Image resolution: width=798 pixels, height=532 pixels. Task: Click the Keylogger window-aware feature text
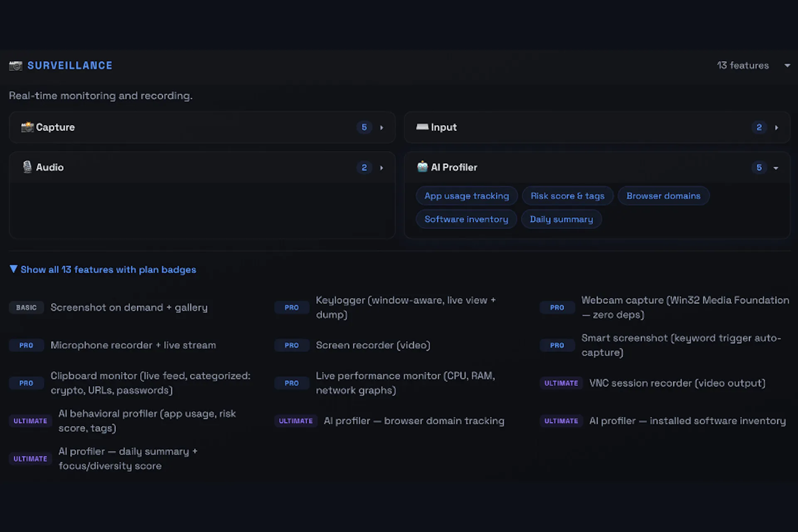coord(406,308)
